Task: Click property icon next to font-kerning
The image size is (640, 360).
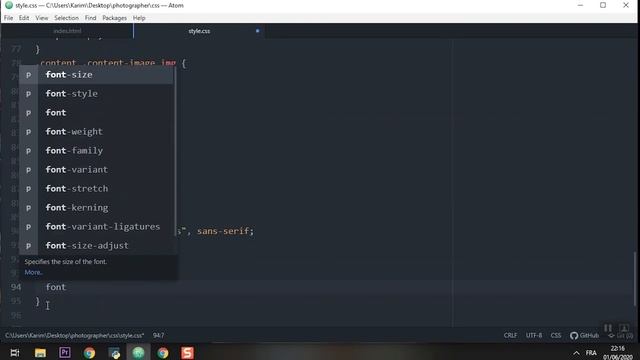Action: (29, 208)
